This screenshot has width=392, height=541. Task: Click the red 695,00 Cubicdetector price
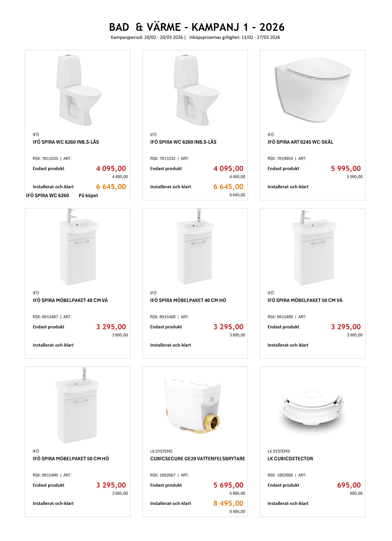[349, 485]
